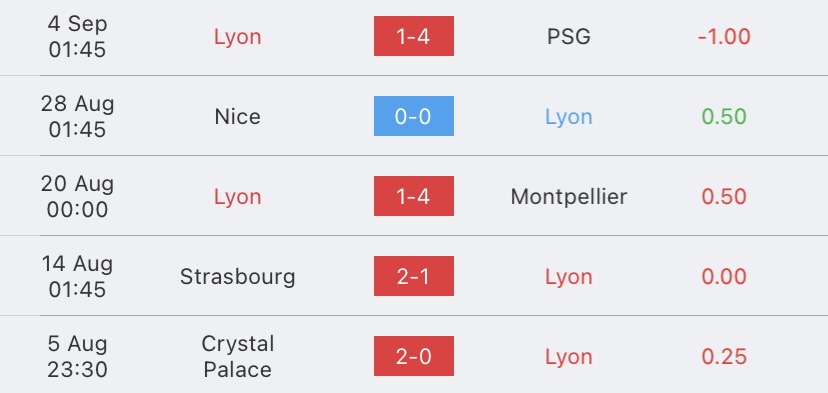Click the -1.00 handicap value

(x=724, y=36)
